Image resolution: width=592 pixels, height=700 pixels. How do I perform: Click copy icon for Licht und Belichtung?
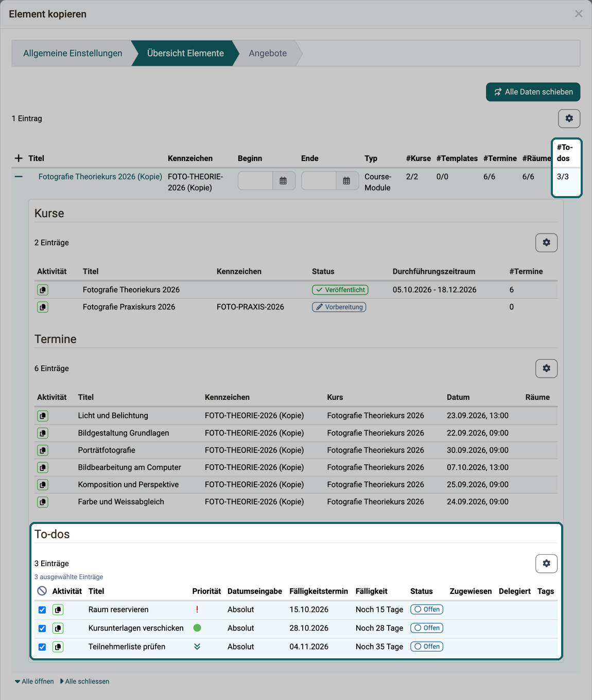(43, 416)
